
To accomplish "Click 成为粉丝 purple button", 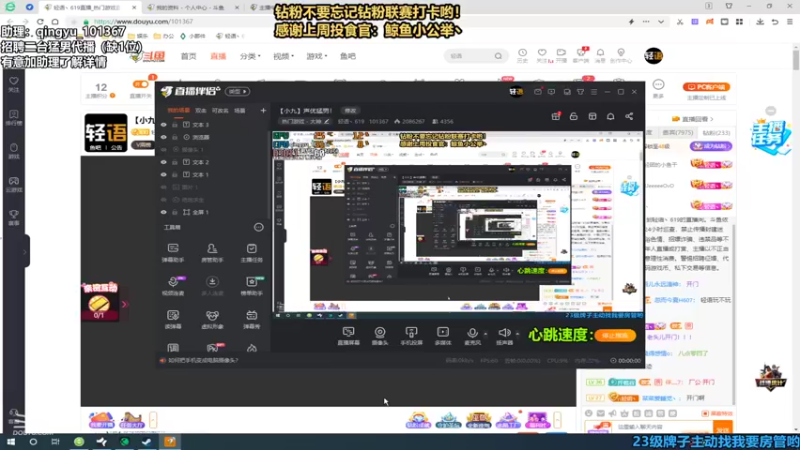I will coord(711,146).
